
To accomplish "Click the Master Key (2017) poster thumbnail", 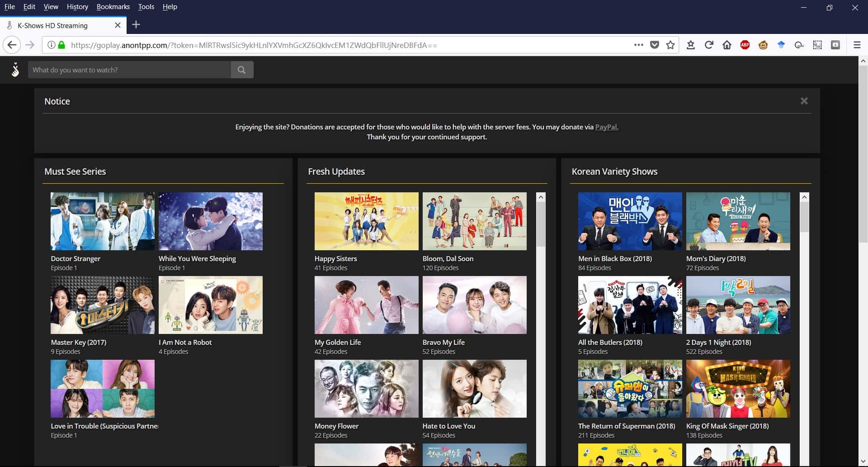I will [x=103, y=305].
